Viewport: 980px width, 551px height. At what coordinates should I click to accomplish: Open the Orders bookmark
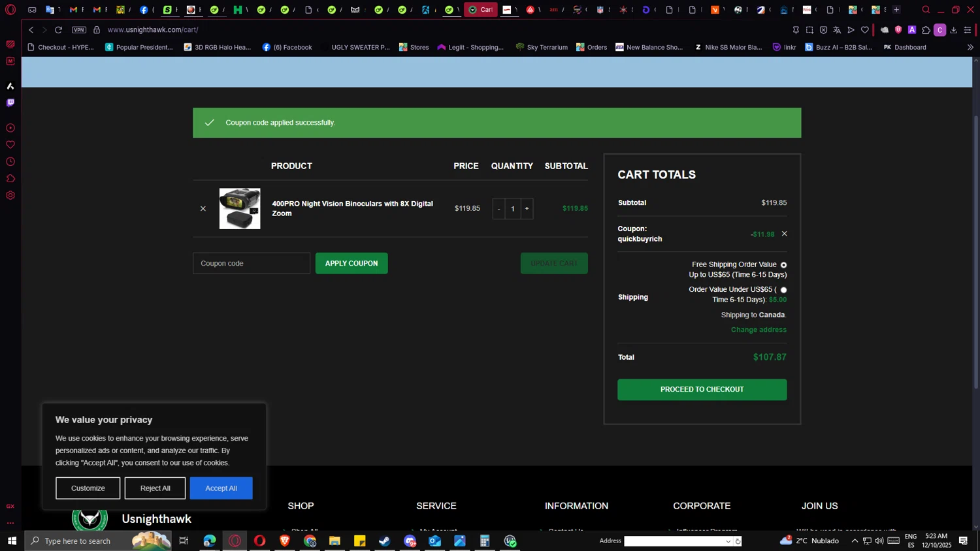591,48
